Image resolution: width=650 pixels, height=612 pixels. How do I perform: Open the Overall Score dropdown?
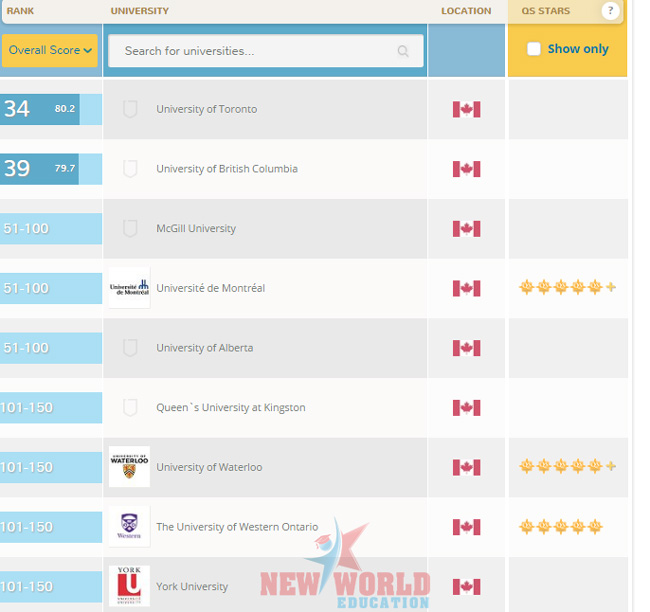click(x=50, y=50)
